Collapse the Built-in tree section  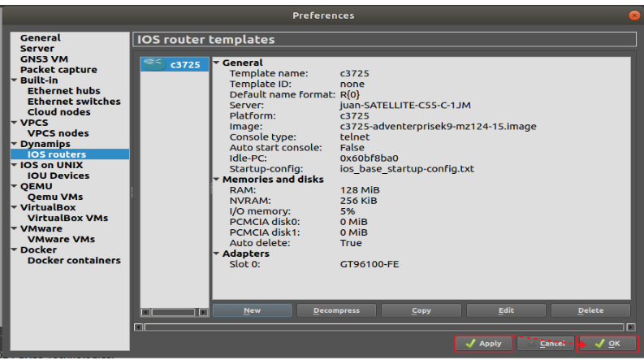15,80
